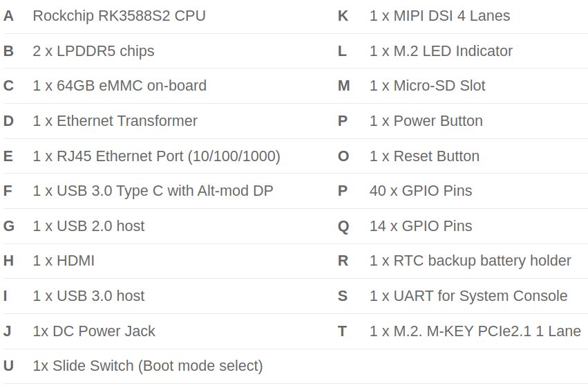Select USB 3.0 Type C with Alt-mod DP
This screenshot has height=386, width=588.
coord(153,191)
